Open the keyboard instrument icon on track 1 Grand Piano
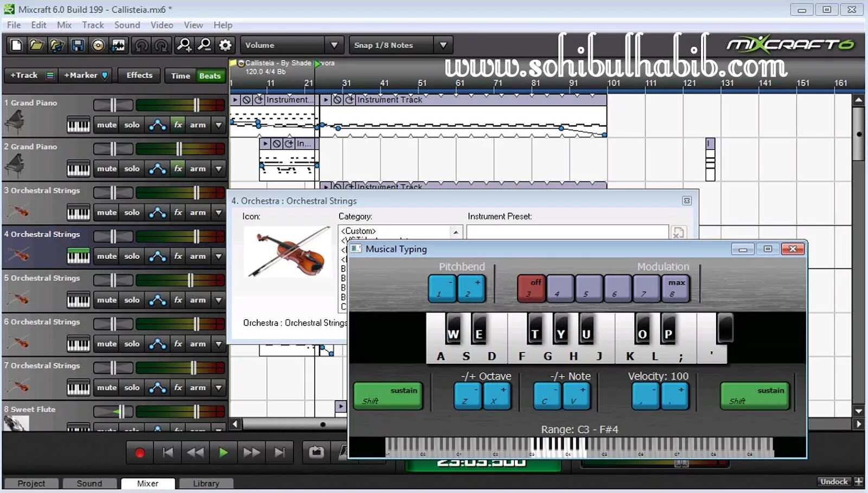The width and height of the screenshot is (868, 493). 79,125
